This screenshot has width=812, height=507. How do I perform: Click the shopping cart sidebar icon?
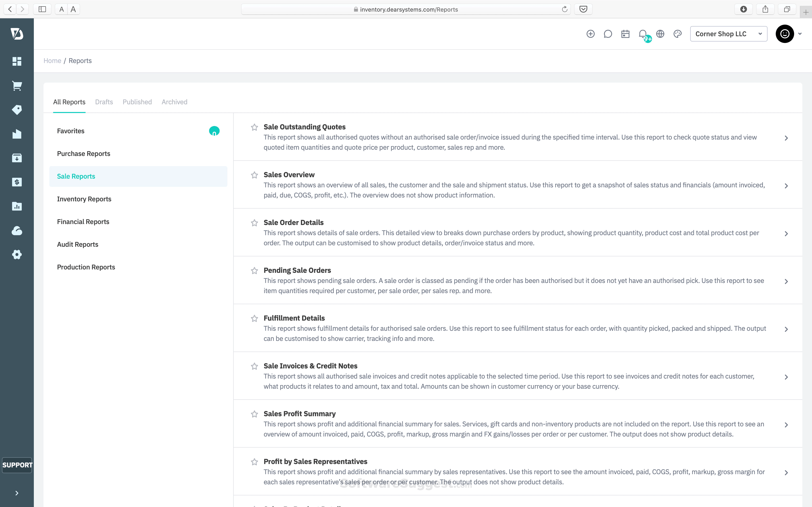click(x=17, y=86)
